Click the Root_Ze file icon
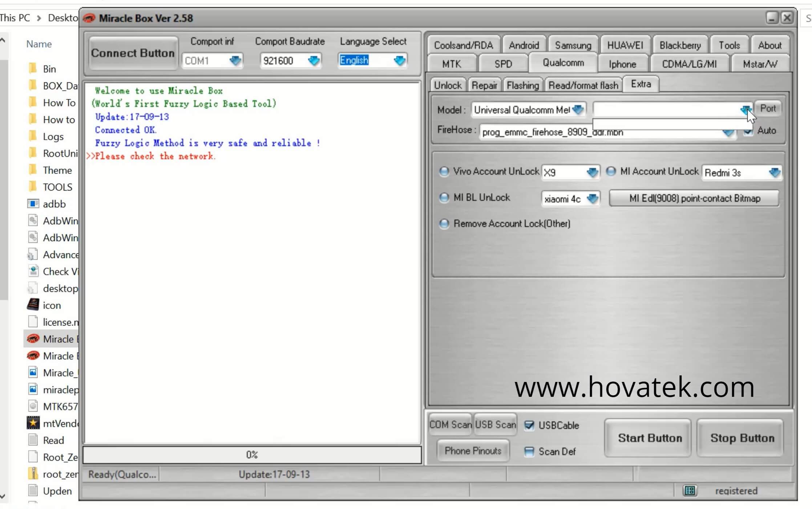 tap(33, 457)
